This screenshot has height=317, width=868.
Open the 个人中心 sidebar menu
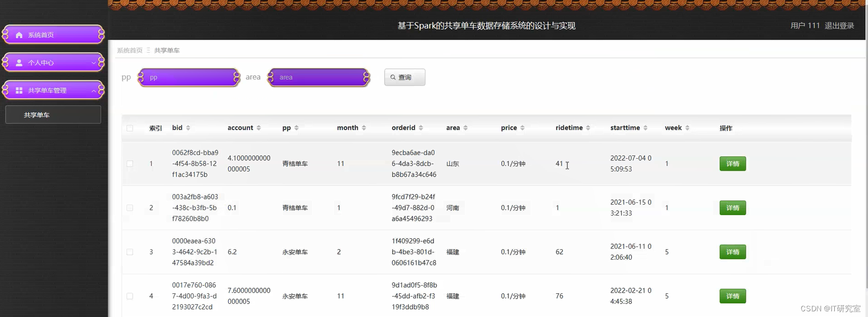coord(53,63)
